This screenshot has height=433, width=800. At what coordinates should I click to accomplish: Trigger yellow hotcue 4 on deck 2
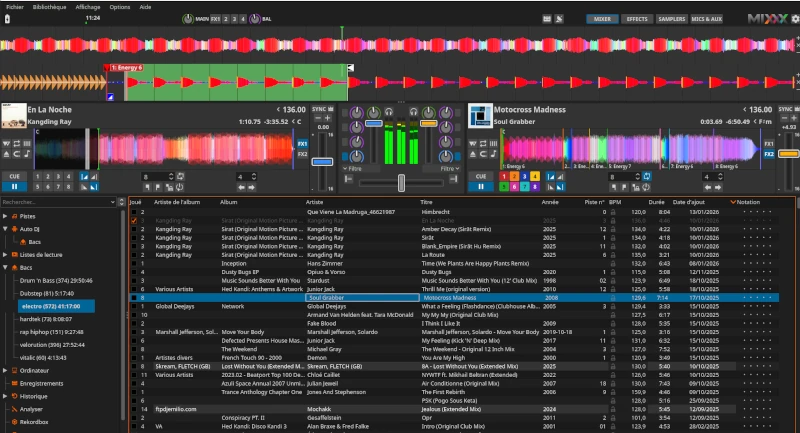535,176
